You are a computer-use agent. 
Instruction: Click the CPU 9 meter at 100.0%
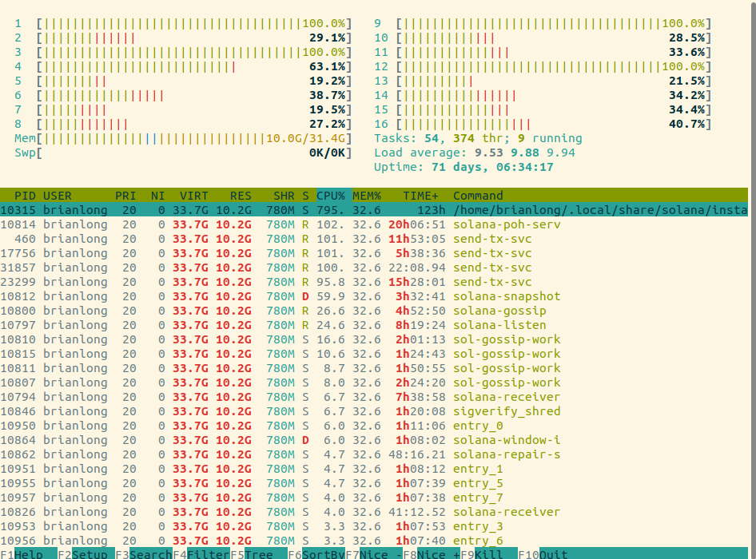tap(543, 24)
